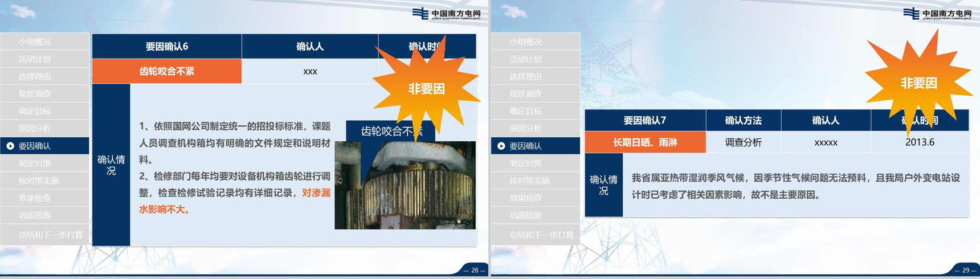
Task: Click China Southern Power Grid logo on left slide
Action: tap(446, 14)
